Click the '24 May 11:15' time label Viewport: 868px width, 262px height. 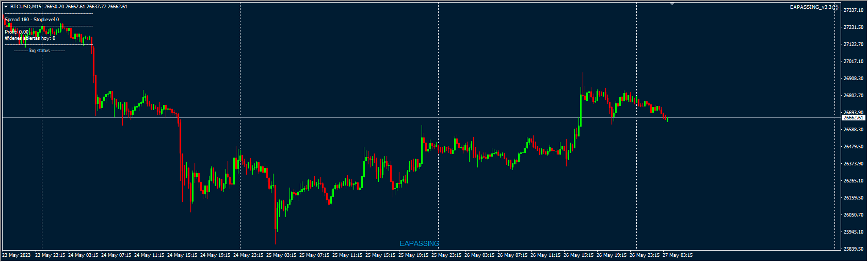[149, 255]
